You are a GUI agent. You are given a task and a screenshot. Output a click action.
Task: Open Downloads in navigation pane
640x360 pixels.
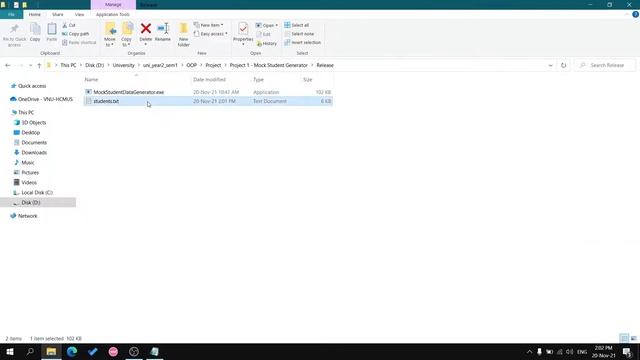click(34, 153)
